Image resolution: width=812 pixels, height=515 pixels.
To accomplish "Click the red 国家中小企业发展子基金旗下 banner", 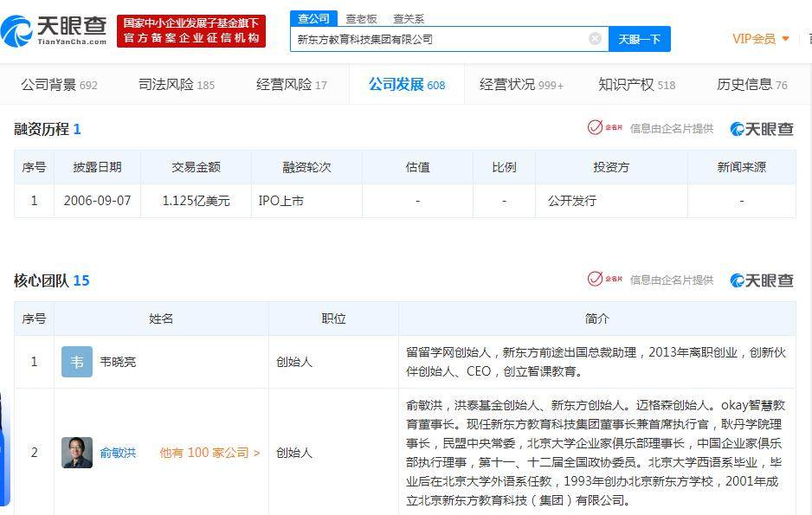I will (x=191, y=31).
